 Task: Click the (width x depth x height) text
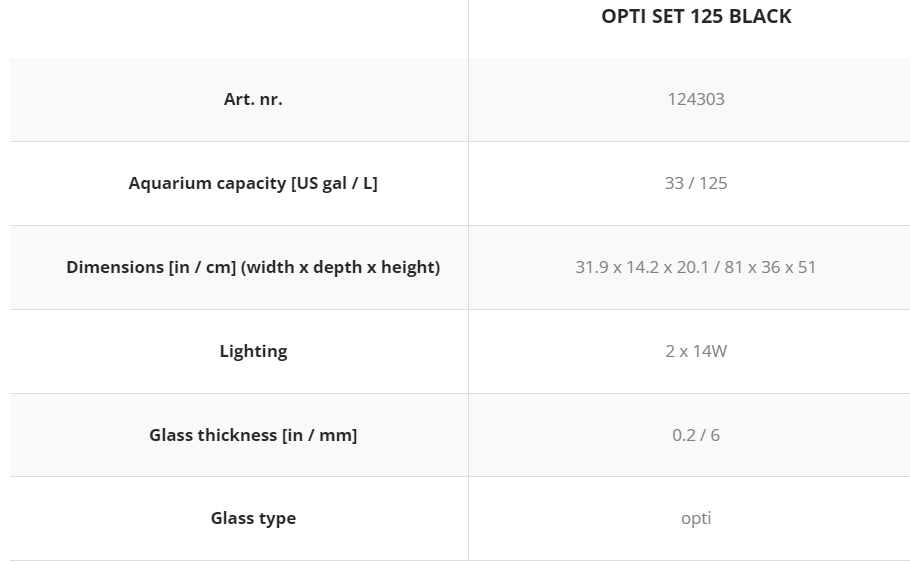point(340,267)
